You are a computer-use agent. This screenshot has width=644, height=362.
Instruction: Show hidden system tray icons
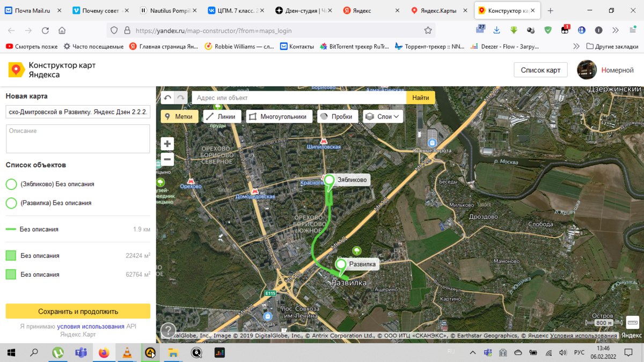click(472, 352)
